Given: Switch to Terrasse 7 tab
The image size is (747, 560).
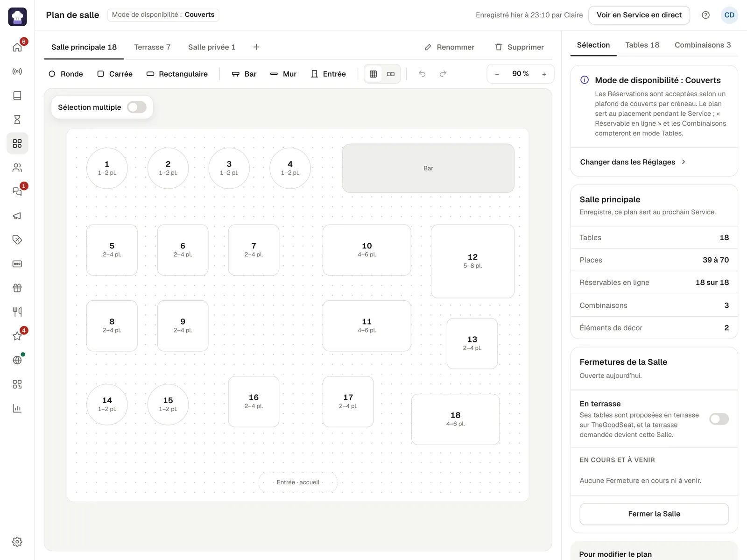Looking at the screenshot, I should point(152,47).
